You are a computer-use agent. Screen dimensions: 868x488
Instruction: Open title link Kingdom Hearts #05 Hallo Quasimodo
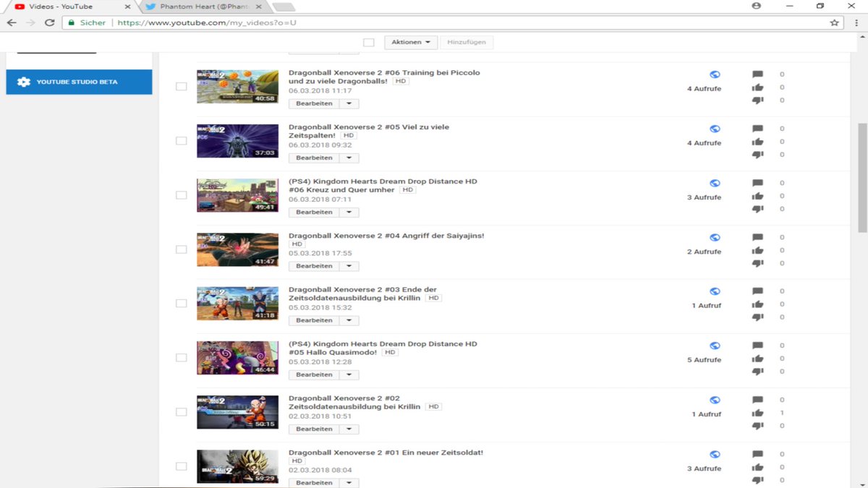[x=383, y=348]
